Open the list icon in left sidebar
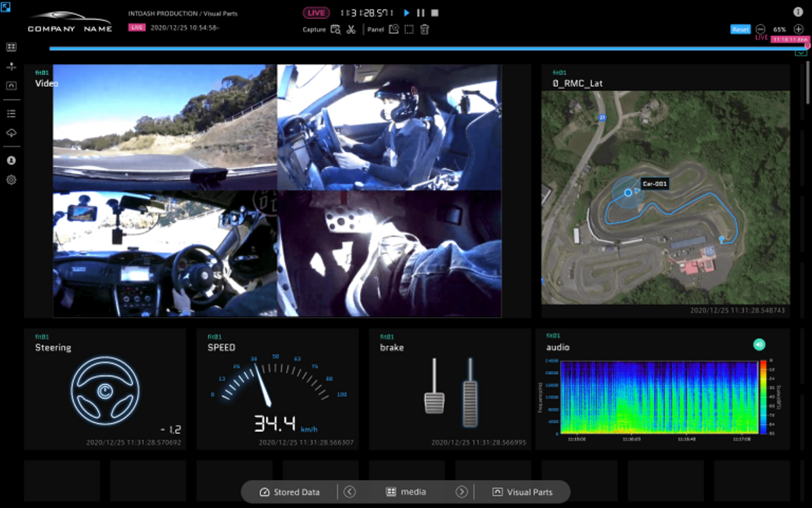 pos(11,113)
